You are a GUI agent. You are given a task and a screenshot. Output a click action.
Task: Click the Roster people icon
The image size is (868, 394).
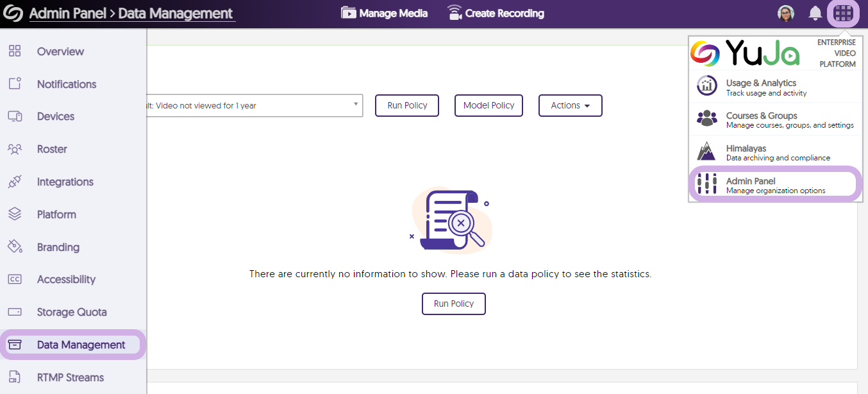(x=15, y=149)
